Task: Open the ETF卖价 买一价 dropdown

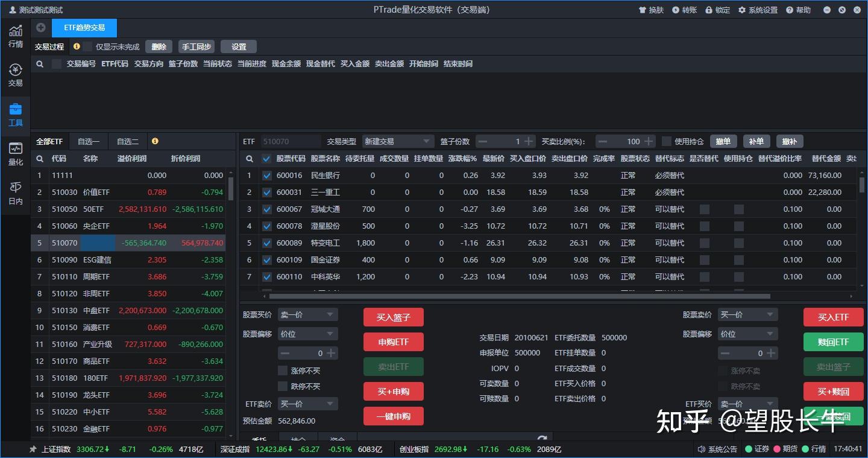Action: [307, 404]
